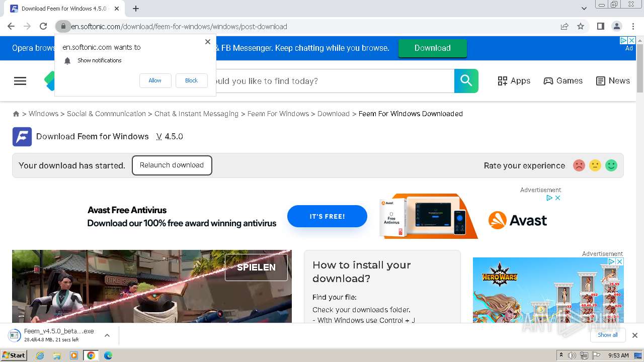Open the Hero Wars ad thumbnail
The height and width of the screenshot is (362, 644).
click(x=548, y=290)
